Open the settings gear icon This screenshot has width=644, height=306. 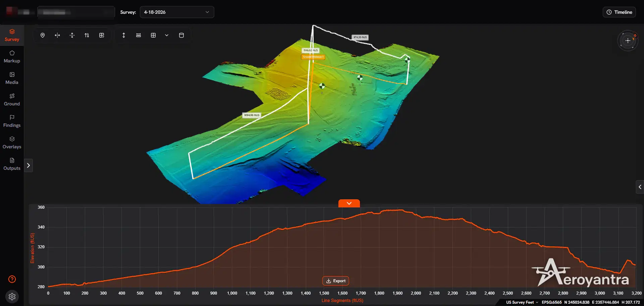[x=12, y=297]
